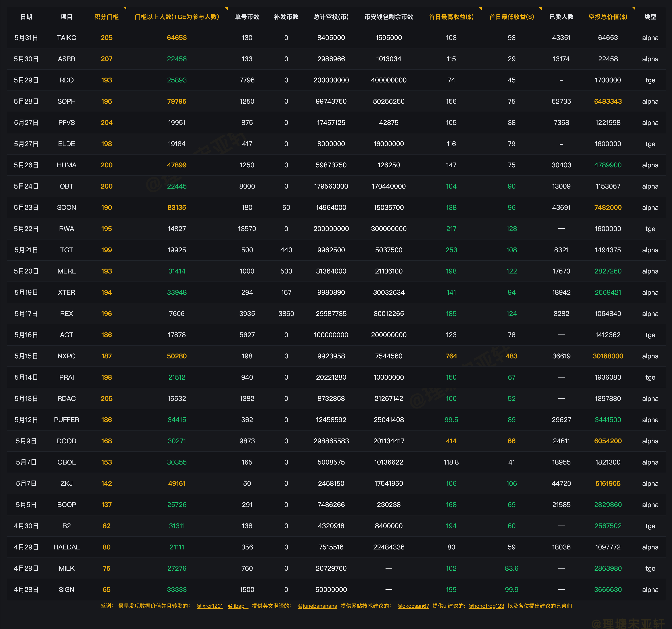Sort by the 日期 column header
This screenshot has height=629, width=672.
[26, 17]
